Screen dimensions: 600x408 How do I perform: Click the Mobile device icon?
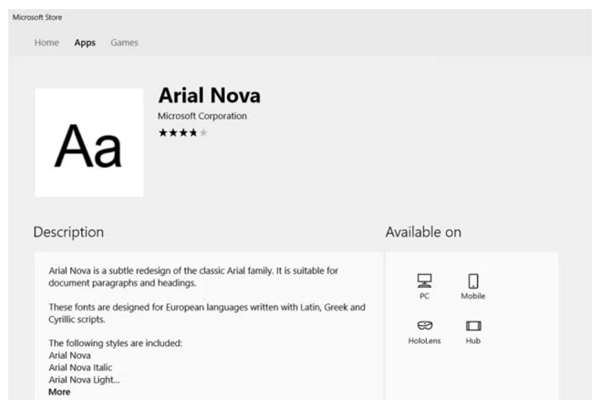click(473, 280)
